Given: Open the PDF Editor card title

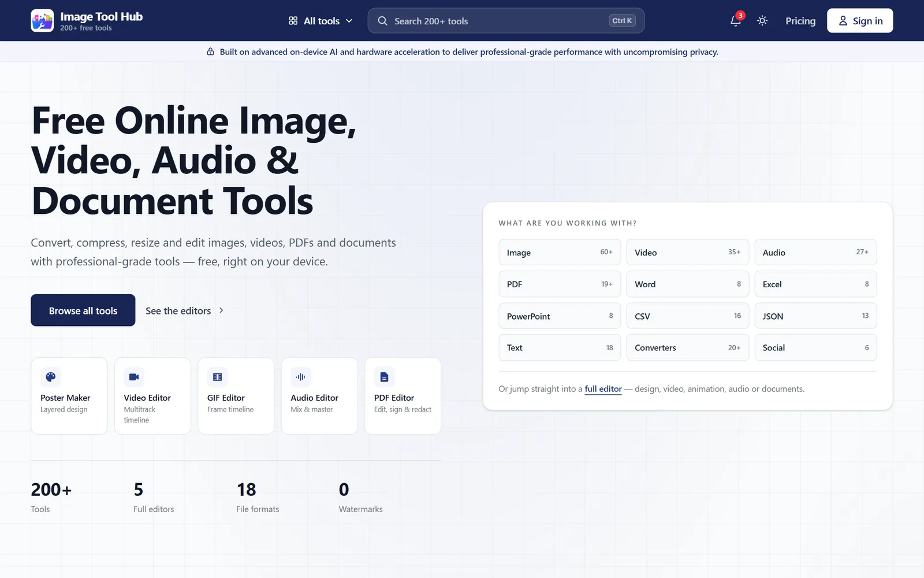Looking at the screenshot, I should (x=394, y=398).
